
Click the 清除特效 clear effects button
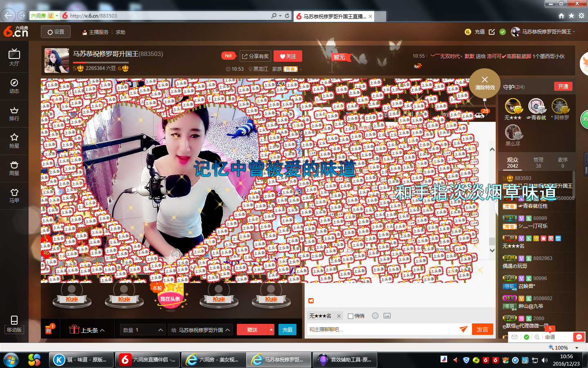[x=485, y=83]
